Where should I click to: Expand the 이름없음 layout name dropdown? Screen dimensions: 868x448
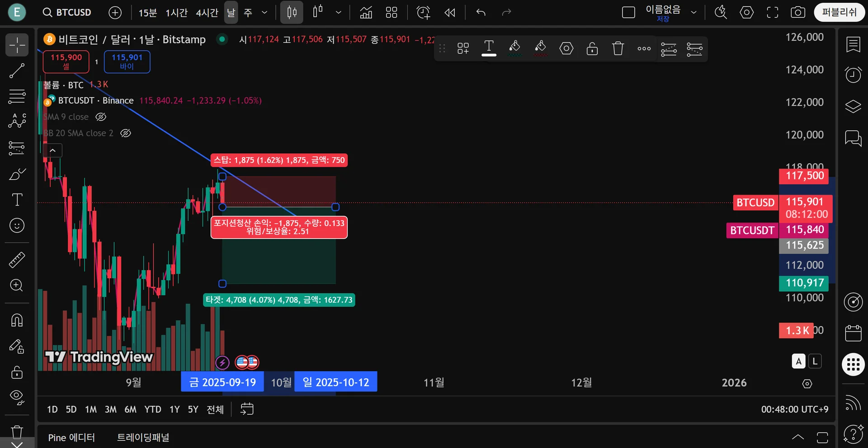[x=693, y=13]
